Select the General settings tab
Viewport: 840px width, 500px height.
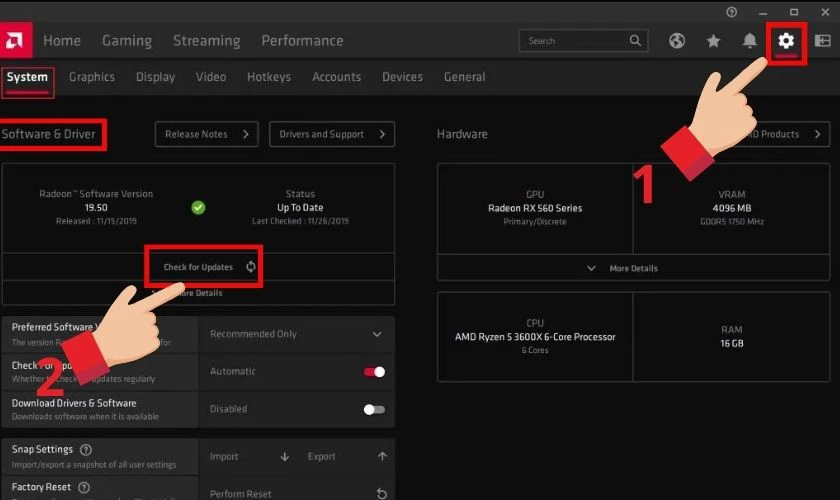pos(464,77)
